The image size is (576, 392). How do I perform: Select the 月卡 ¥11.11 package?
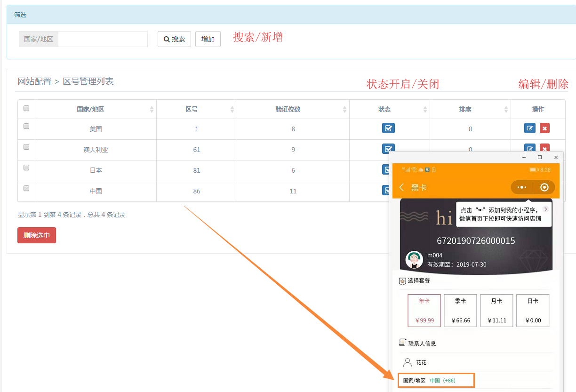(x=496, y=311)
